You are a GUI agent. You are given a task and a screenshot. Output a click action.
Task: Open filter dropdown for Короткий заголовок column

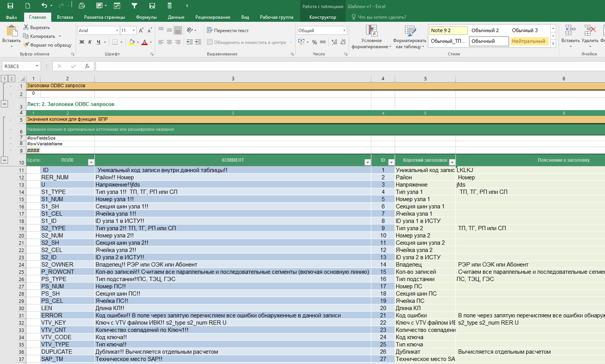pyautogui.click(x=452, y=162)
